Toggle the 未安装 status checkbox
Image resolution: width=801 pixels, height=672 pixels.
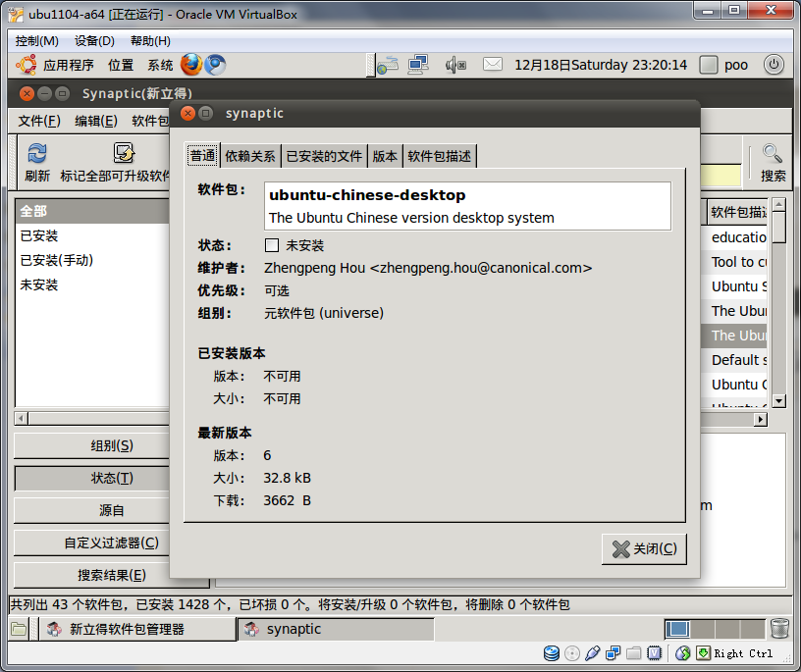272,245
